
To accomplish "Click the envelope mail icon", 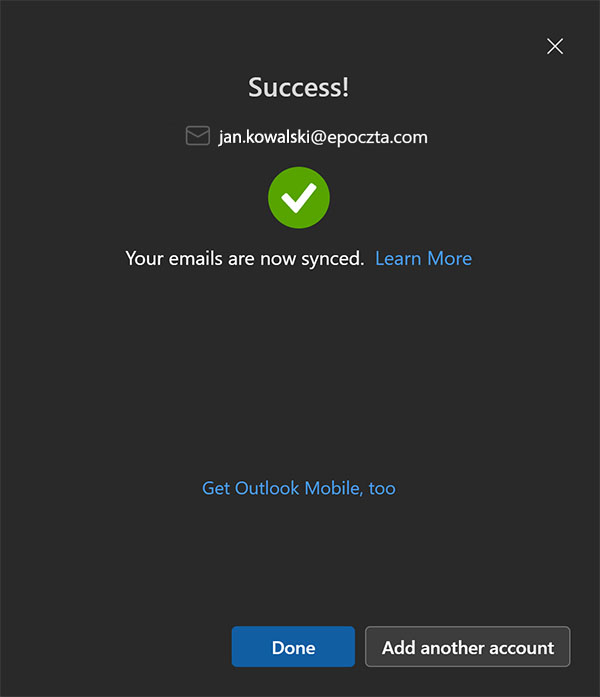I will coord(198,136).
